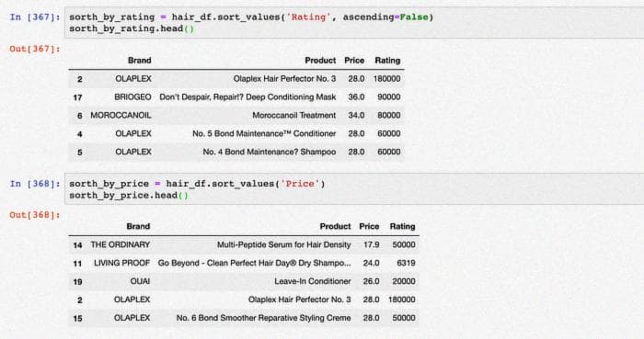The image size is (644, 339).
Task: Select the Moroccanoil Treatment row
Action: 236,116
